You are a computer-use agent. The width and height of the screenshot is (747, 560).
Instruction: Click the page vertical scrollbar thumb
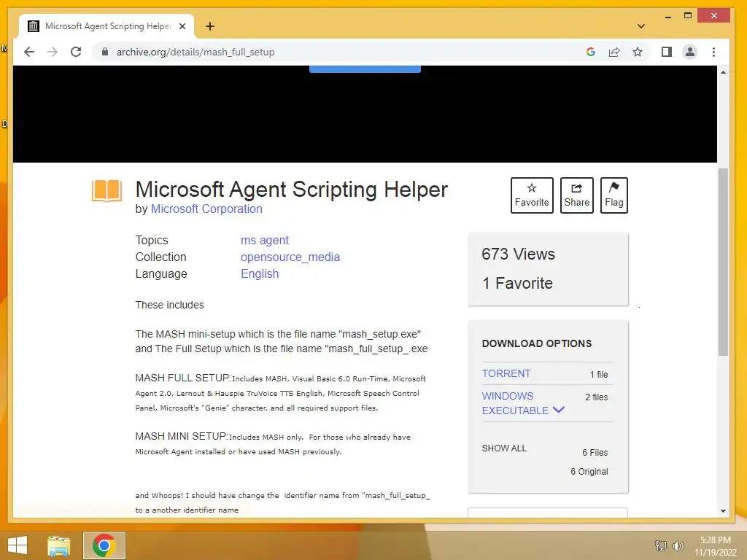tap(723, 262)
